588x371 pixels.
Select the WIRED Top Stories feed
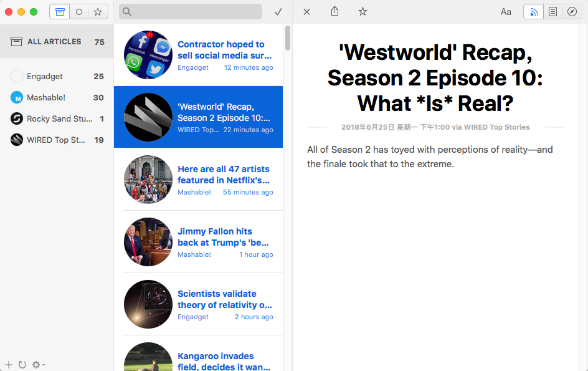[x=57, y=140]
